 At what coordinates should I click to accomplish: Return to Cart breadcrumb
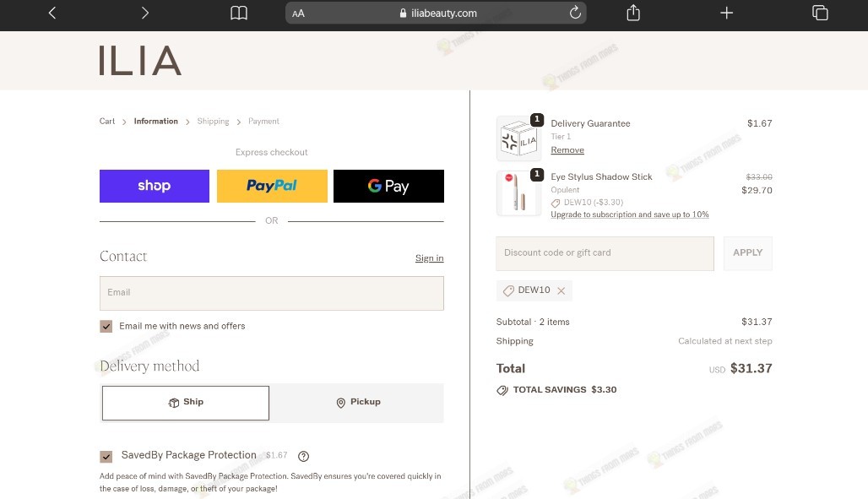107,122
